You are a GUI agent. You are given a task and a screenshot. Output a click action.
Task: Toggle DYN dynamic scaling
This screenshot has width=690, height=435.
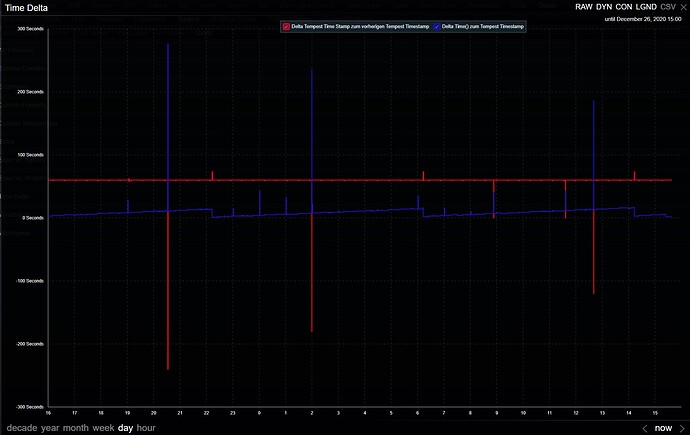[x=604, y=7]
